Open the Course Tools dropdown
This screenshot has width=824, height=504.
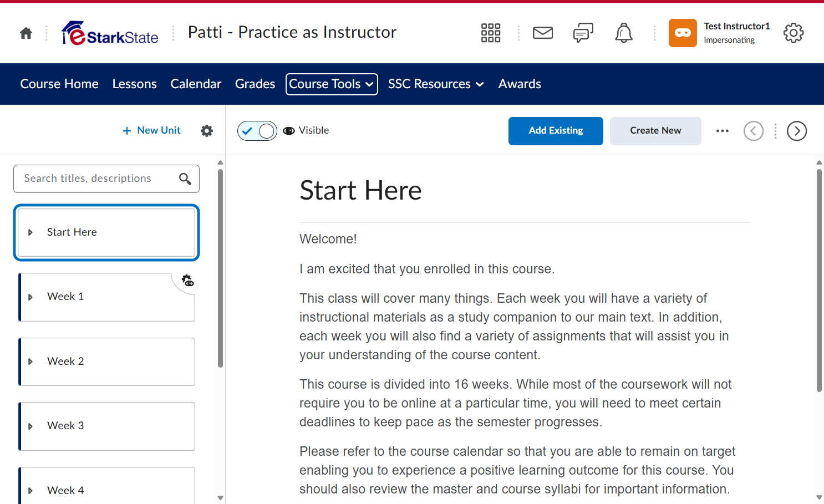(332, 84)
